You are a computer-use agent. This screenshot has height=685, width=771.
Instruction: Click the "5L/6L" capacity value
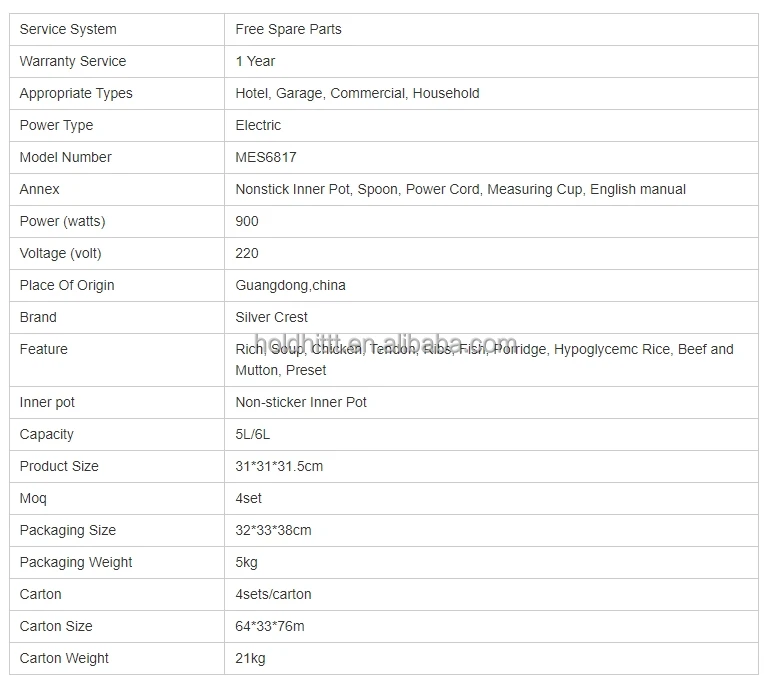[x=254, y=434]
